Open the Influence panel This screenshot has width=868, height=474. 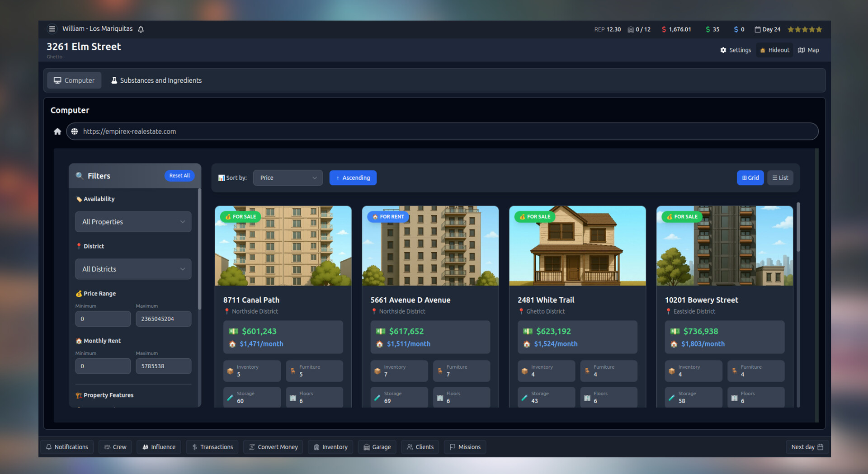pos(159,447)
